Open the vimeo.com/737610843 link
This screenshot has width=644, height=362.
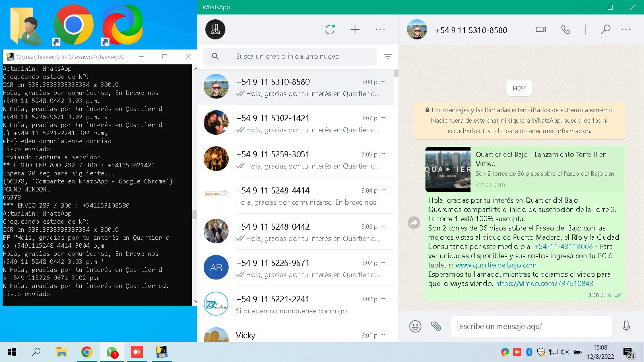click(x=544, y=284)
